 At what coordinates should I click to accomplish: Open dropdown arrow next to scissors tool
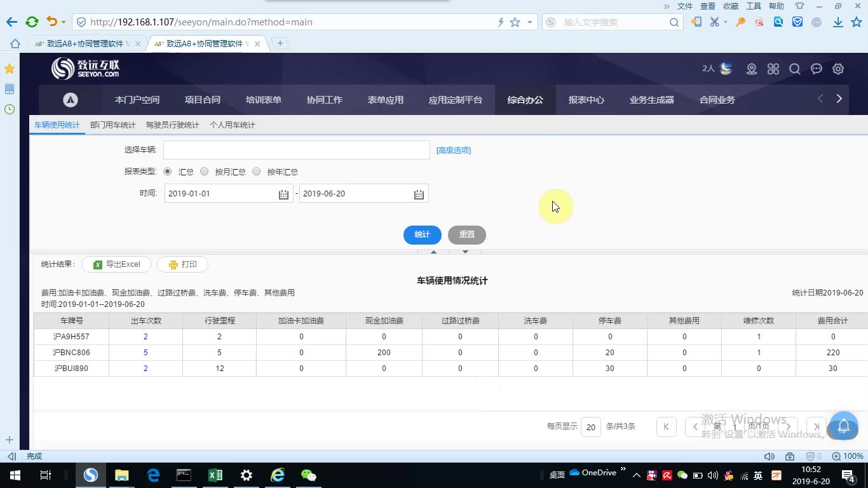click(x=725, y=22)
